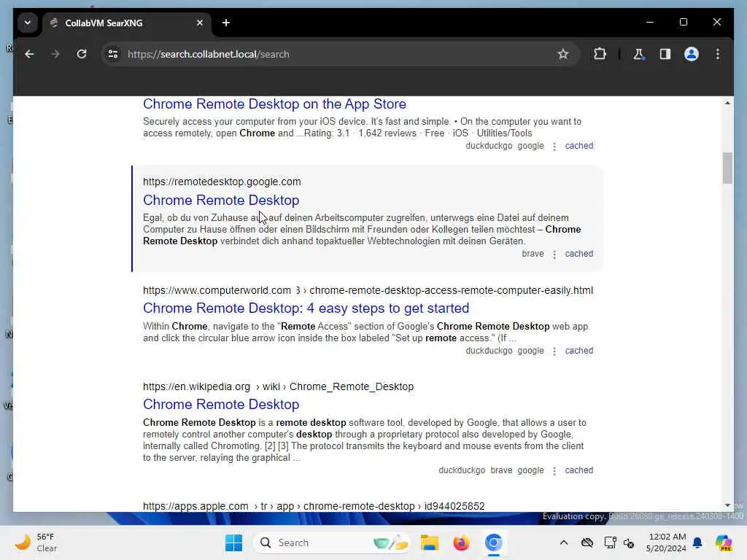Click https://remotedesktop.google.com URL text
Viewport: 747px width, 560px height.
point(222,182)
